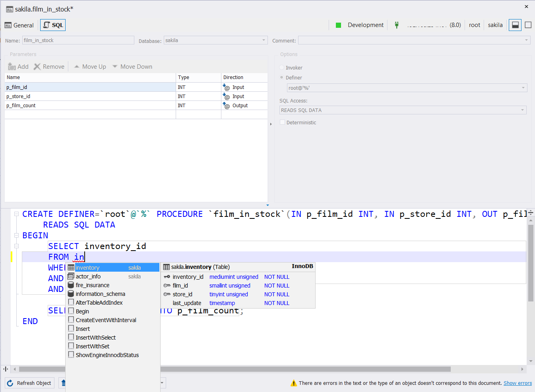
Task: Click the panel collapse arrow beside parameters grid
Action: [x=271, y=124]
